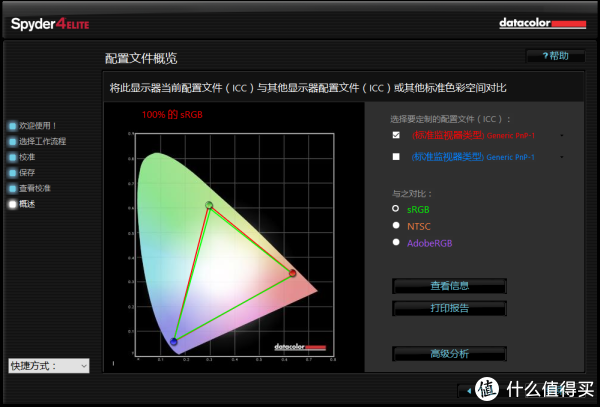Image resolution: width=600 pixels, height=407 pixels.
Task: Go to the 保存 step
Action: click(27, 173)
